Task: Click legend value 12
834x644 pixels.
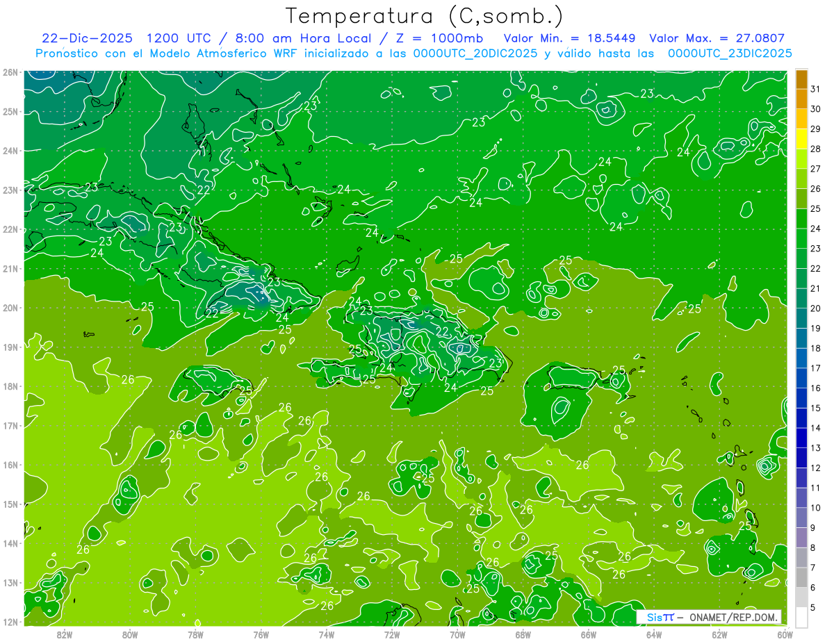Action: (816, 468)
